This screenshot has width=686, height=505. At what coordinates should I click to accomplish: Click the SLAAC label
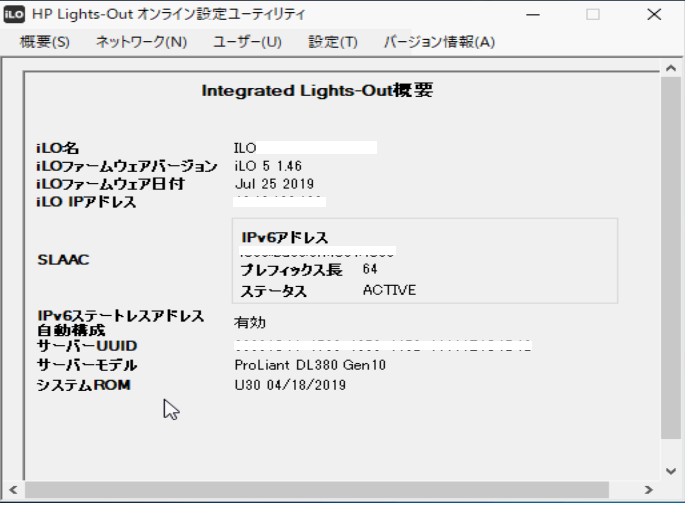click(63, 260)
